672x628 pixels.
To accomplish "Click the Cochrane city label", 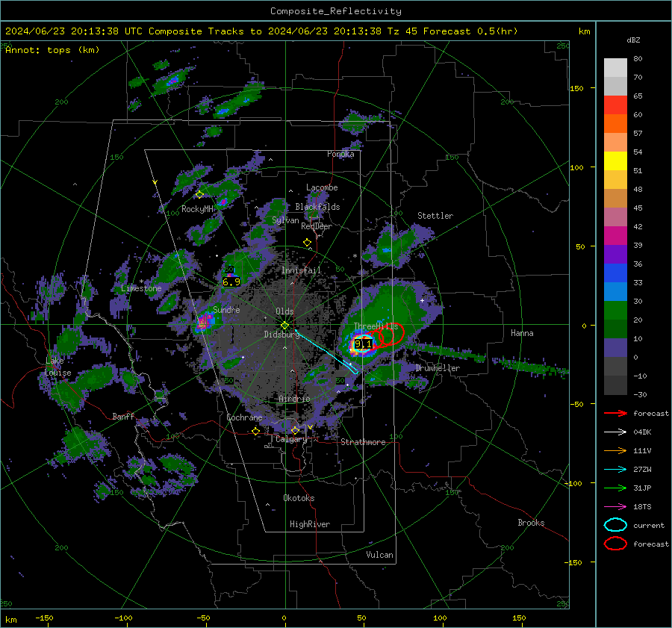I will pos(244,417).
